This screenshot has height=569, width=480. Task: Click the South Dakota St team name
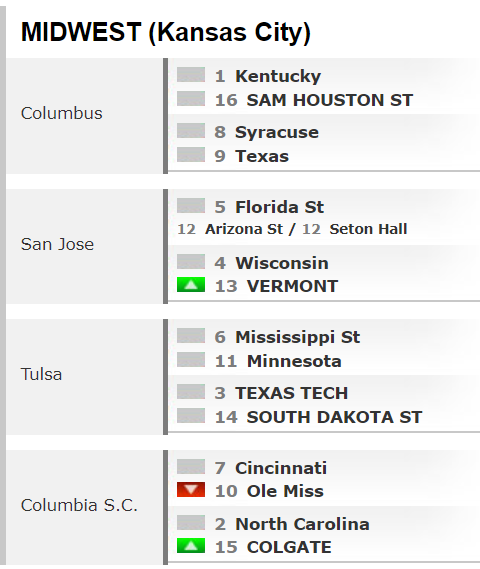click(x=334, y=417)
